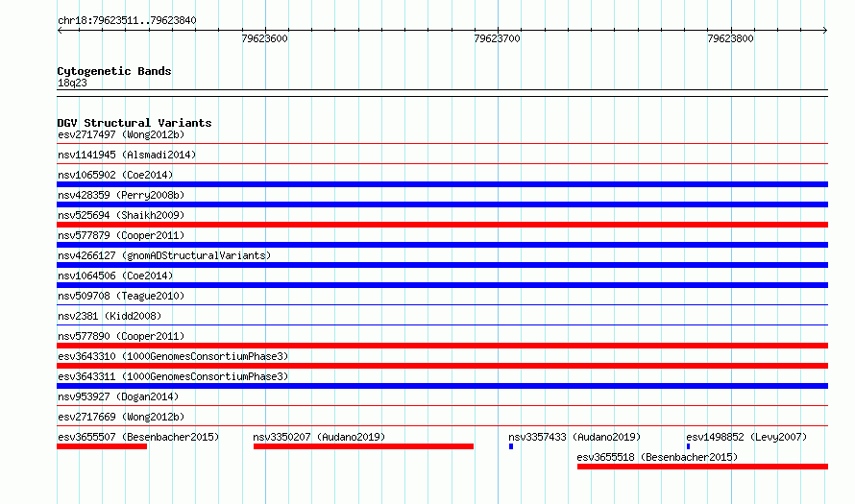Select the red bar under nsv577890
The width and height of the screenshot is (855, 504).
click(x=442, y=346)
